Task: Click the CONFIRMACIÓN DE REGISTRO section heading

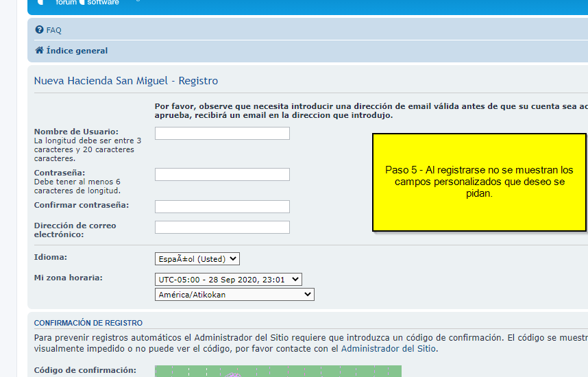Action: (x=88, y=323)
